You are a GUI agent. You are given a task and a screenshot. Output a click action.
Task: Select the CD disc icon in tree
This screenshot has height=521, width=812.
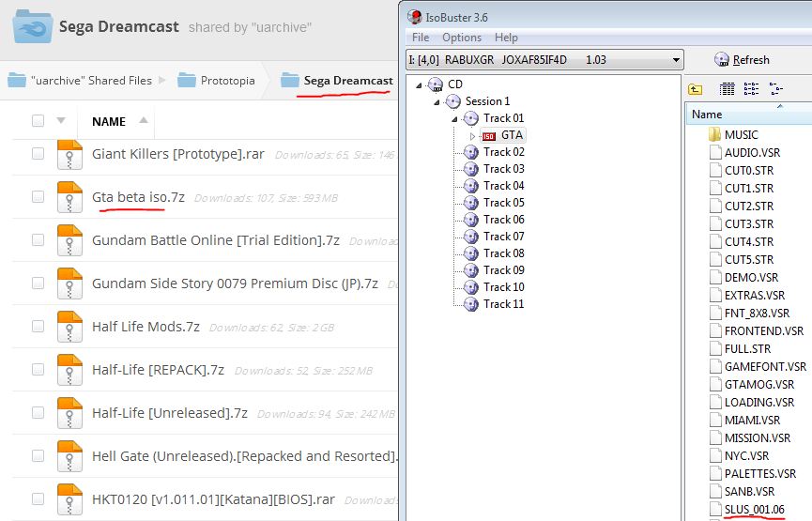coord(436,84)
